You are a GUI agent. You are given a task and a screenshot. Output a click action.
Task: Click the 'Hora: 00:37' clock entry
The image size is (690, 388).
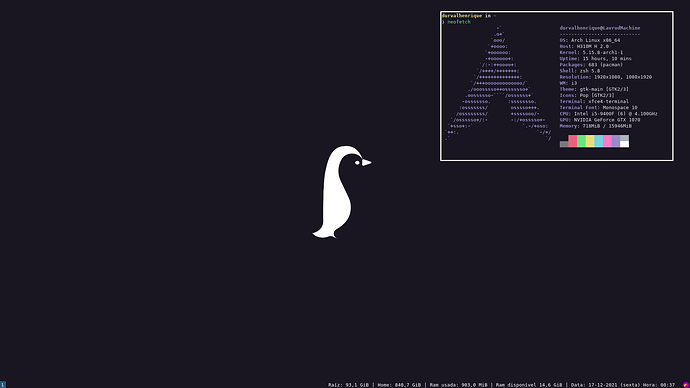click(659, 385)
